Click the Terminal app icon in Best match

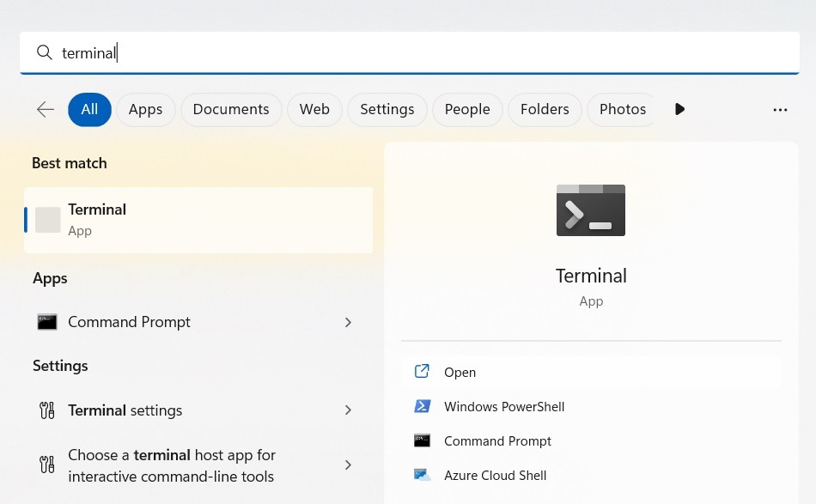47,219
